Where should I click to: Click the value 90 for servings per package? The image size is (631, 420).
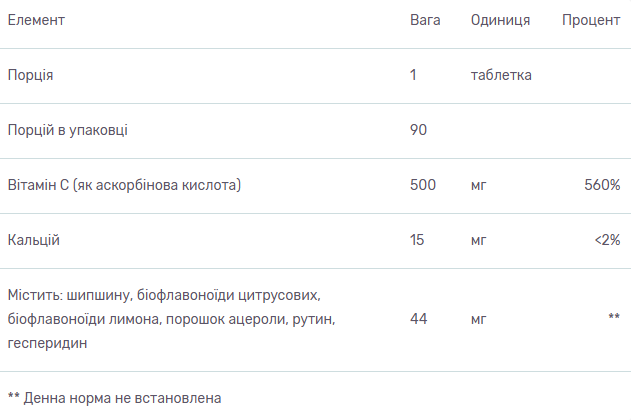pos(419,130)
